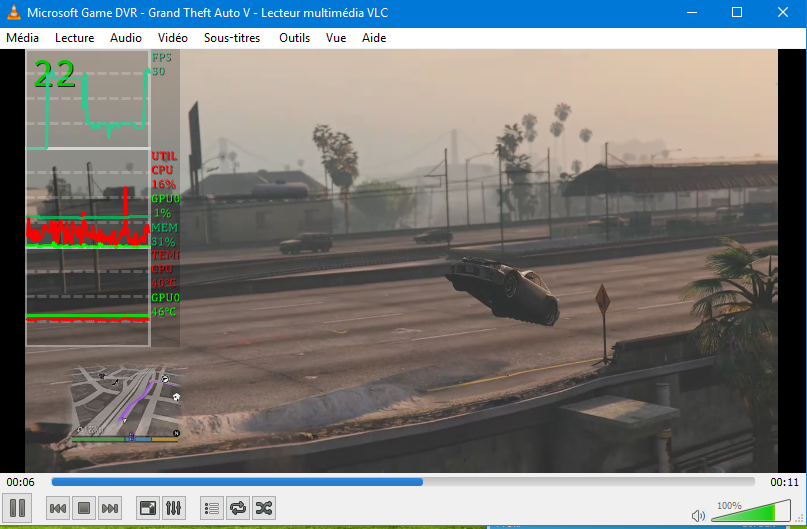Close the VLC window
Screen dimensions: 807x529
(783, 12)
